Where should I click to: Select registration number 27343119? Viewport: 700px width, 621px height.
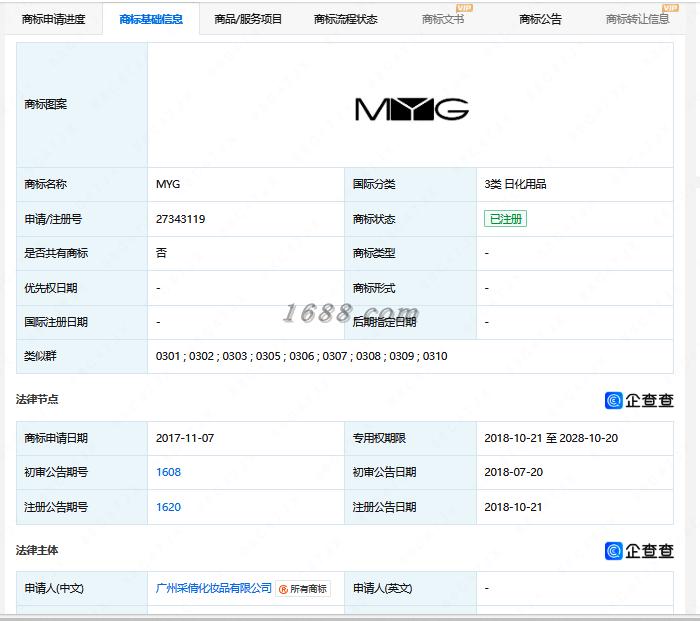click(x=180, y=219)
